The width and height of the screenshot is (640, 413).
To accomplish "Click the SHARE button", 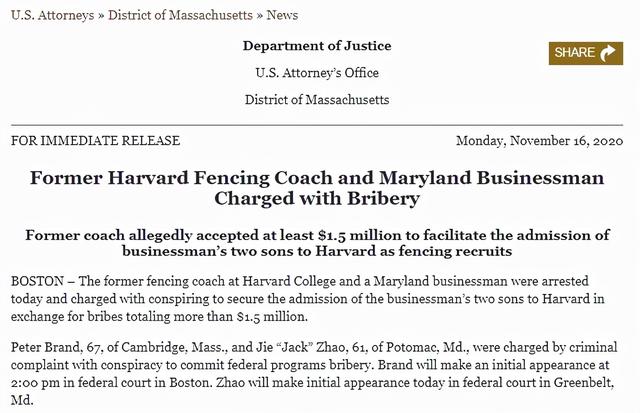I will point(586,53).
